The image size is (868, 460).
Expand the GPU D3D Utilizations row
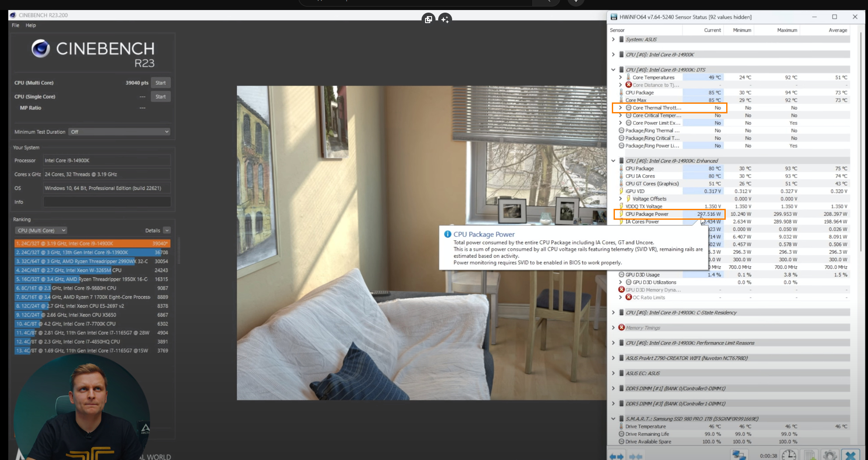620,282
